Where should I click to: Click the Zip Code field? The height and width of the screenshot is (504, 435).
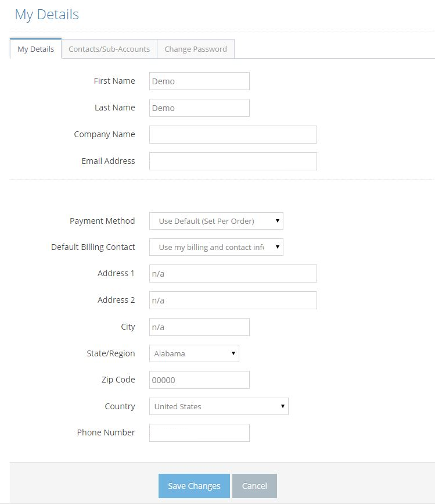199,380
